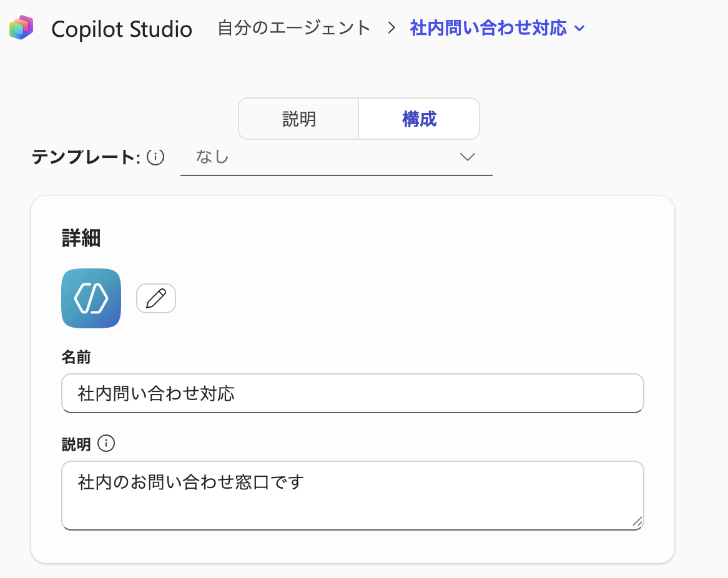
Task: Click the Copilot Studio title text
Action: [x=121, y=29]
